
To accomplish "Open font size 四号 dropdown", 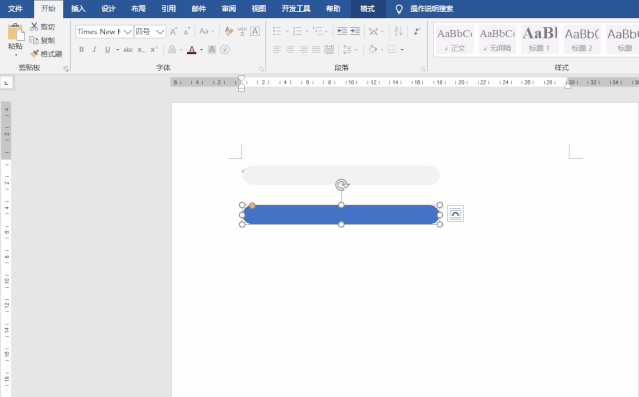I will tap(160, 31).
